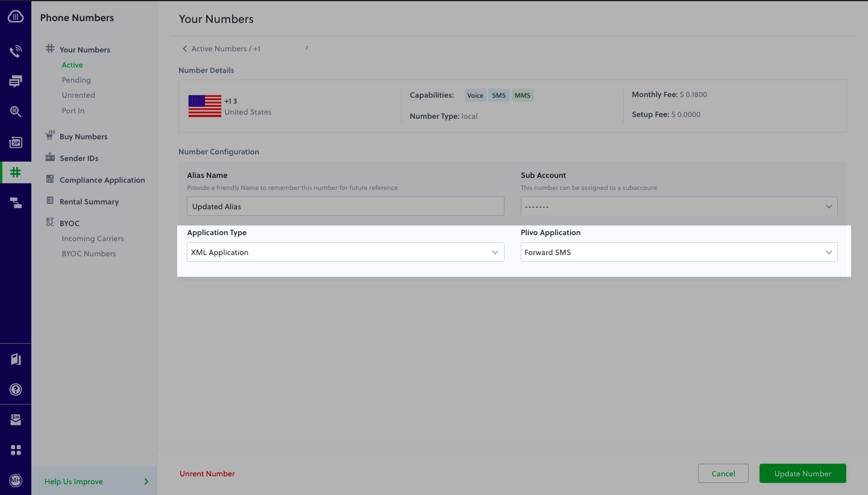
Task: Click the Lookup magnifier globe icon
Action: tap(16, 112)
